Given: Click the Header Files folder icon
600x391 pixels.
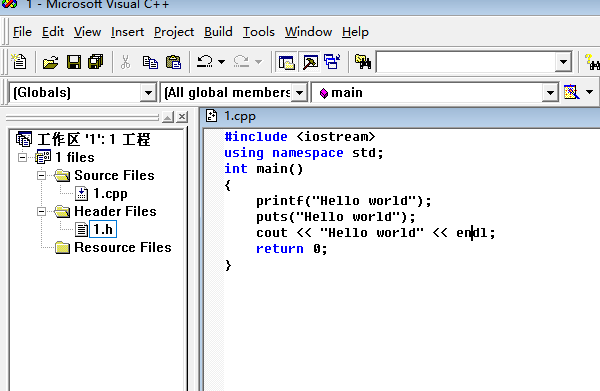Looking at the screenshot, I should coord(62,211).
